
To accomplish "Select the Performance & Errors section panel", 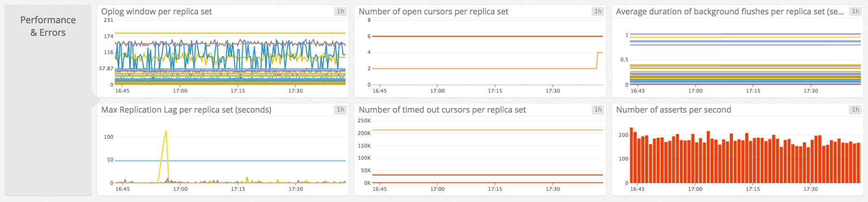I will coord(48,100).
